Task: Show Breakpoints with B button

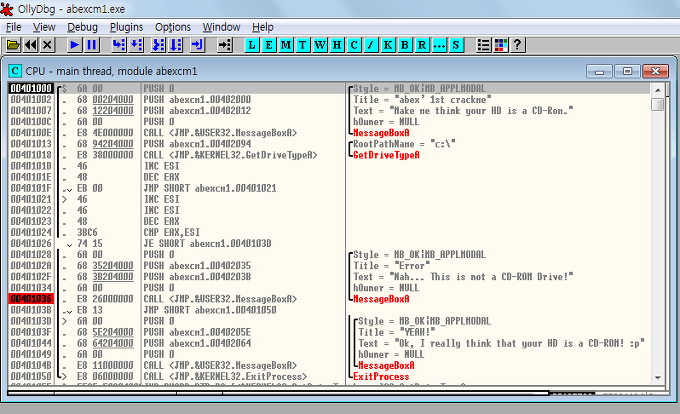Action: tap(405, 45)
